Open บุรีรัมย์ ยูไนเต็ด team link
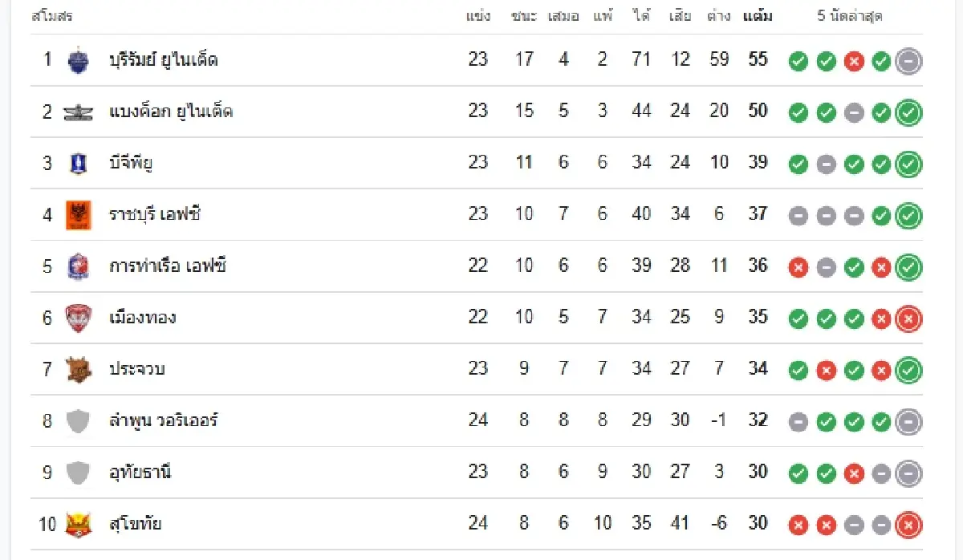 point(164,60)
